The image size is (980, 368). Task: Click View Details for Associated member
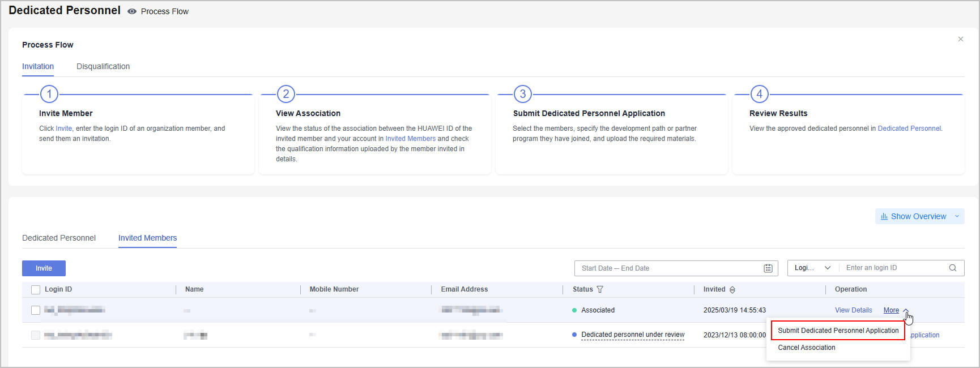click(853, 310)
